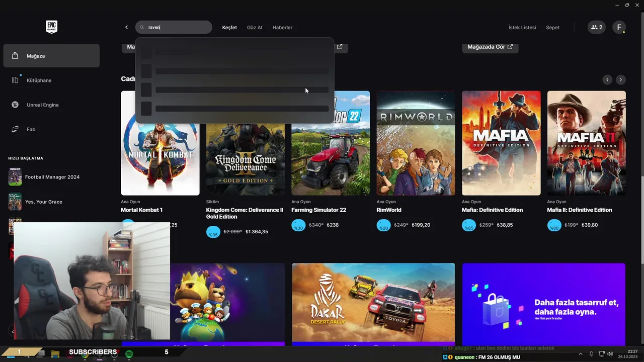Click the ₺1.364,35 price
Image resolution: width=644 pixels, height=362 pixels.
(257, 232)
